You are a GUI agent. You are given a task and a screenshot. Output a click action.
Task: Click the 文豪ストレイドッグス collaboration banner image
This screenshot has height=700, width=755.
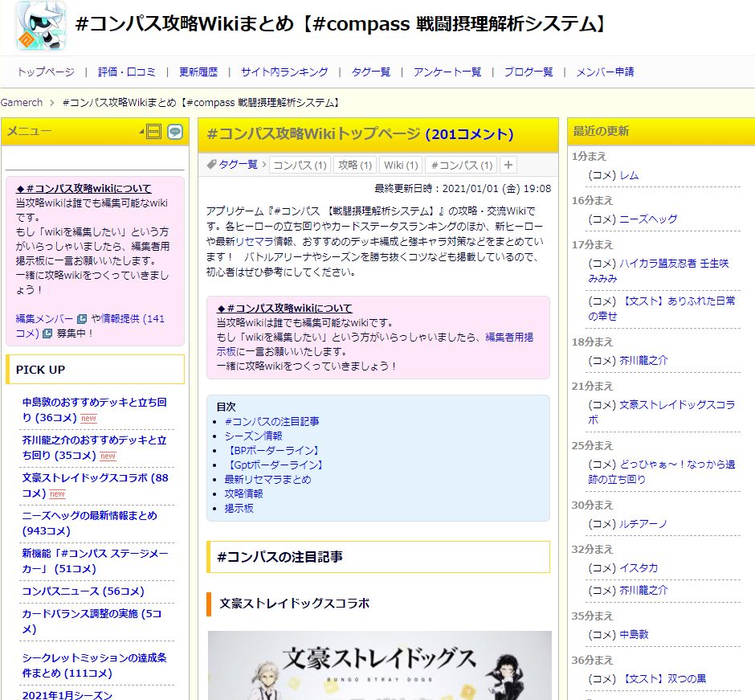tap(379, 665)
